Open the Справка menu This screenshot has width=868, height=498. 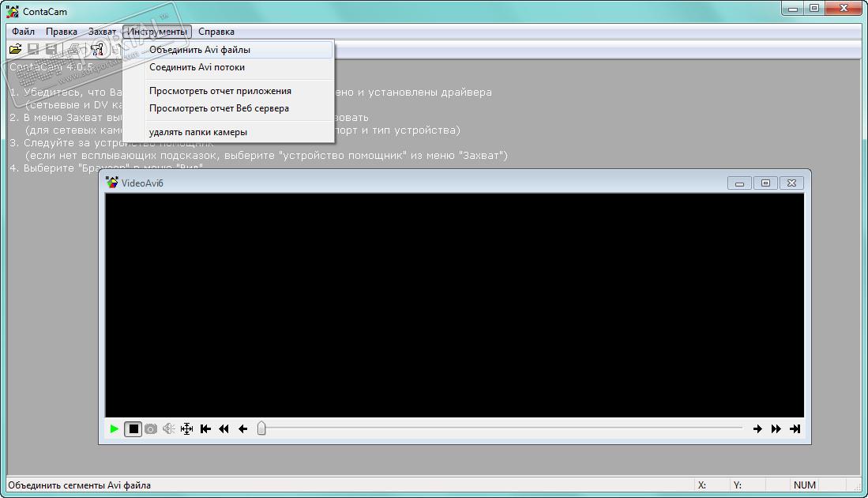click(x=216, y=32)
